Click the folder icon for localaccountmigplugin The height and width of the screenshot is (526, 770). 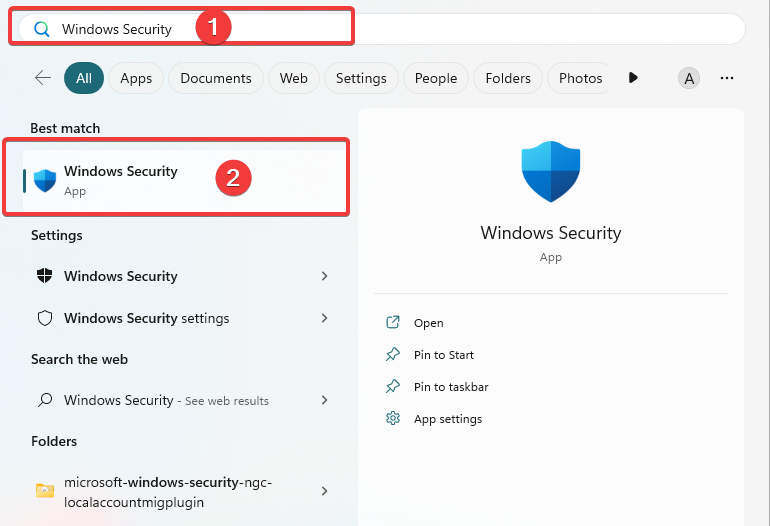tap(45, 490)
